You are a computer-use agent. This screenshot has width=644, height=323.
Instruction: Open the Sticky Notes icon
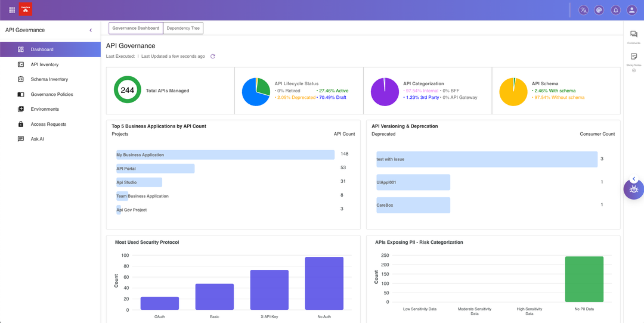click(x=633, y=57)
